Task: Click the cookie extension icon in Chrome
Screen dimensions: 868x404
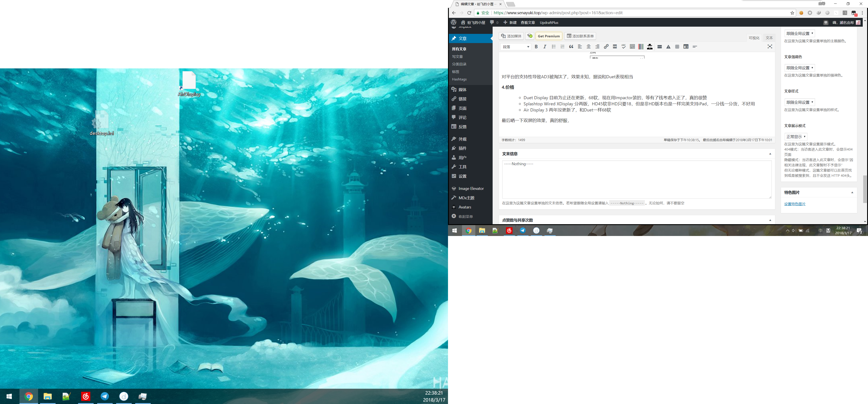Action: click(x=801, y=13)
